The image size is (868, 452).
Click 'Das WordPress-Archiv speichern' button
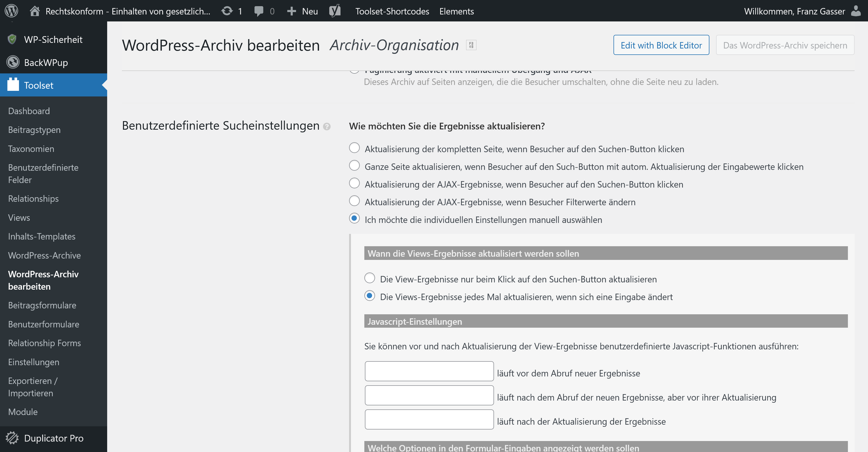[785, 45]
